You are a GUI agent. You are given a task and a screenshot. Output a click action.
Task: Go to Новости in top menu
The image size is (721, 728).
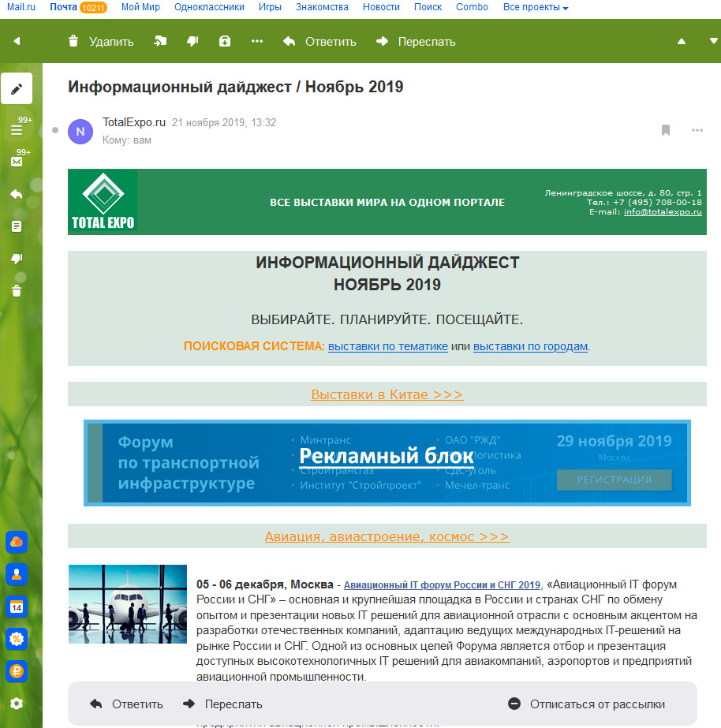coord(381,7)
